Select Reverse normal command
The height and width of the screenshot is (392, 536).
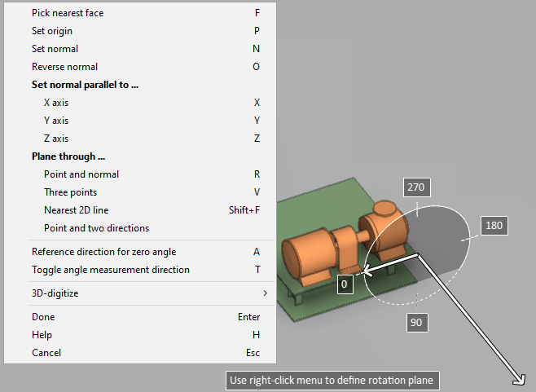pyautogui.click(x=64, y=67)
